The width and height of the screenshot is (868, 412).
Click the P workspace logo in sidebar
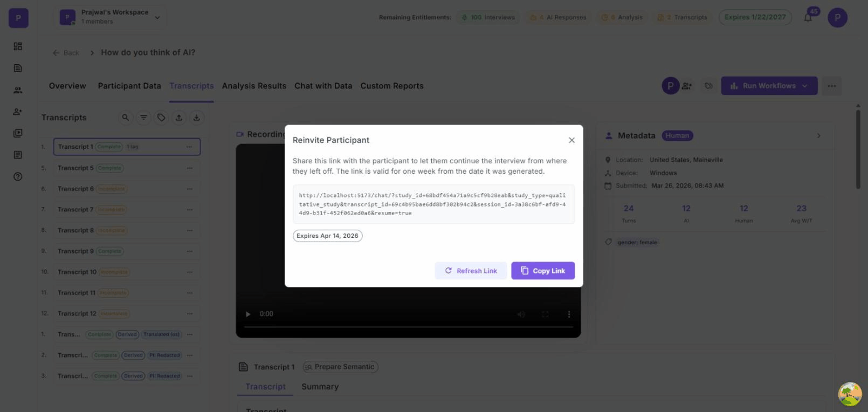[x=18, y=18]
